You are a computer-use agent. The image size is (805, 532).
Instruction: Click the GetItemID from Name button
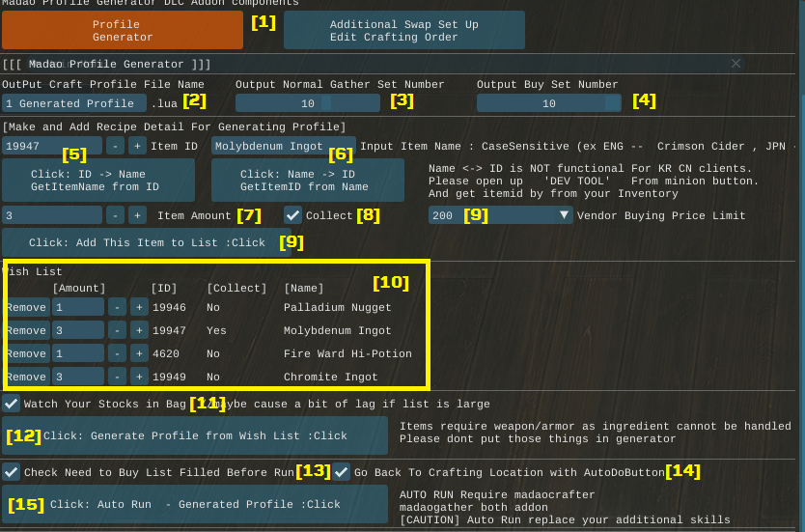(308, 181)
